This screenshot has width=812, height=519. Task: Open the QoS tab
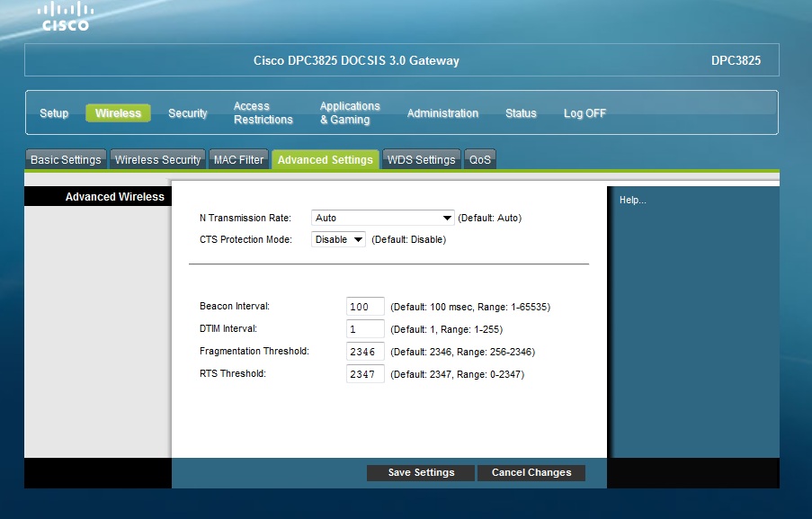tap(480, 159)
